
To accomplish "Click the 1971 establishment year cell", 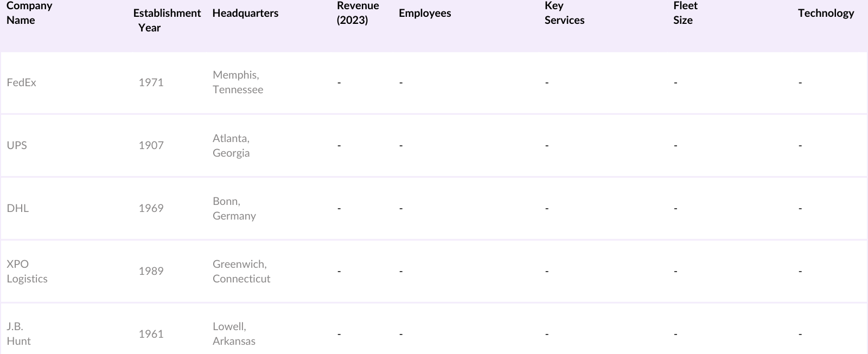I will click(x=151, y=82).
